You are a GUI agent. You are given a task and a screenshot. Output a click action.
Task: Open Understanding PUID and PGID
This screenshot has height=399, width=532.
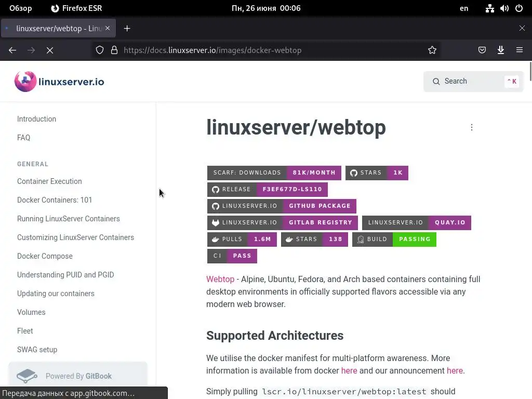(x=65, y=275)
